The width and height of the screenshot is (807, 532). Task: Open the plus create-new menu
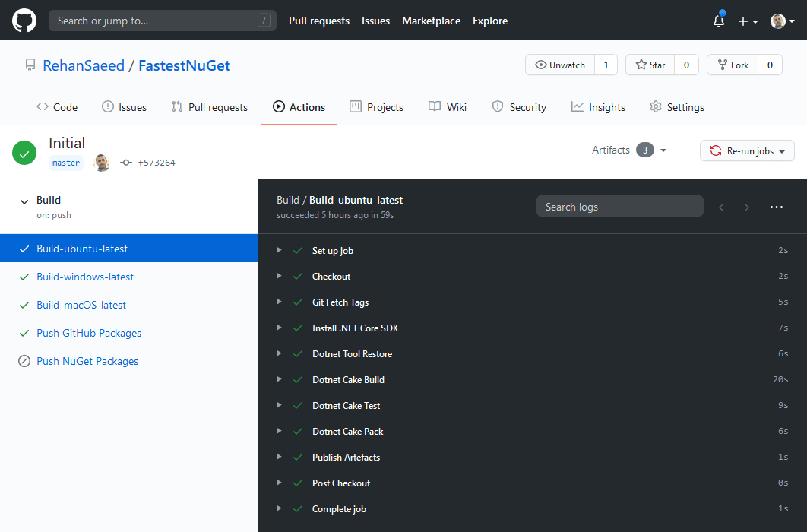point(748,21)
